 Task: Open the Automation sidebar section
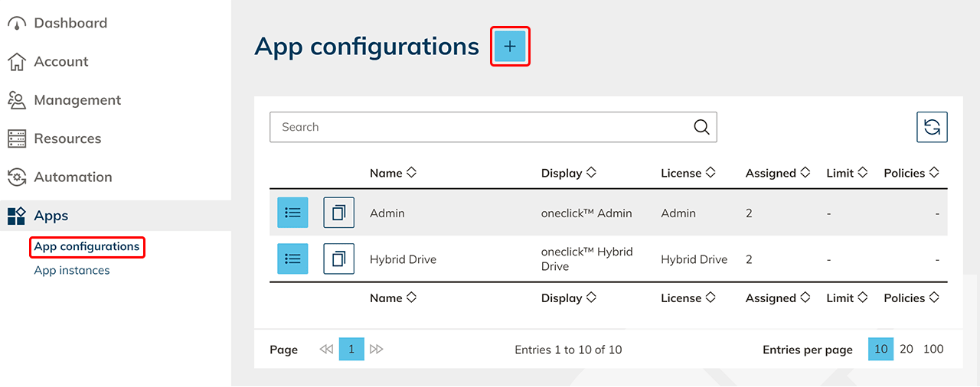(73, 177)
